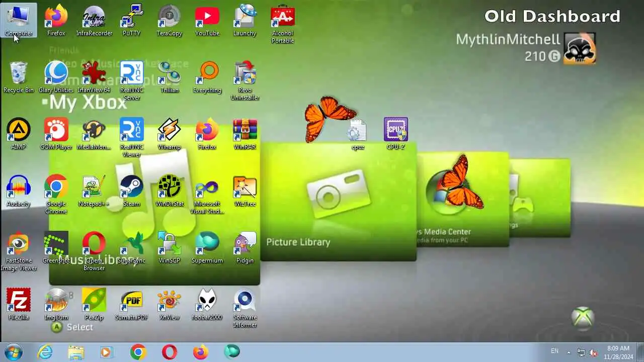Click the Chrome icon on the taskbar
This screenshot has height=362, width=644.
pyautogui.click(x=138, y=352)
